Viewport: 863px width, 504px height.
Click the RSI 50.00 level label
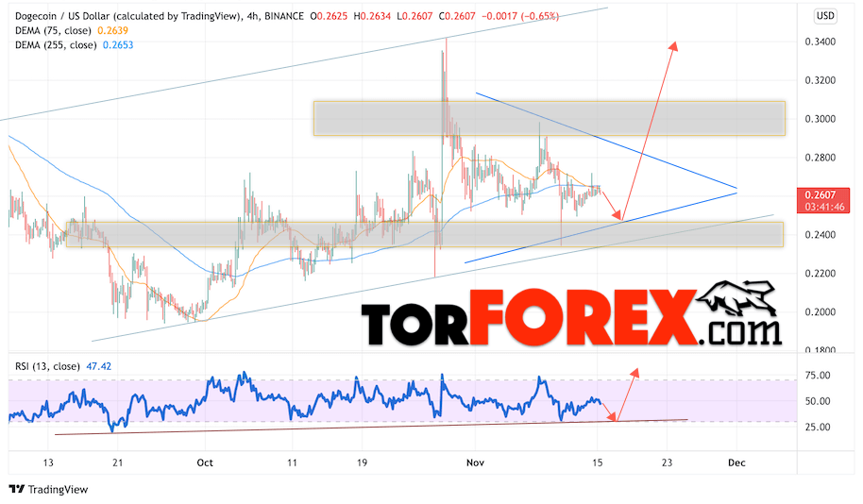coord(818,402)
